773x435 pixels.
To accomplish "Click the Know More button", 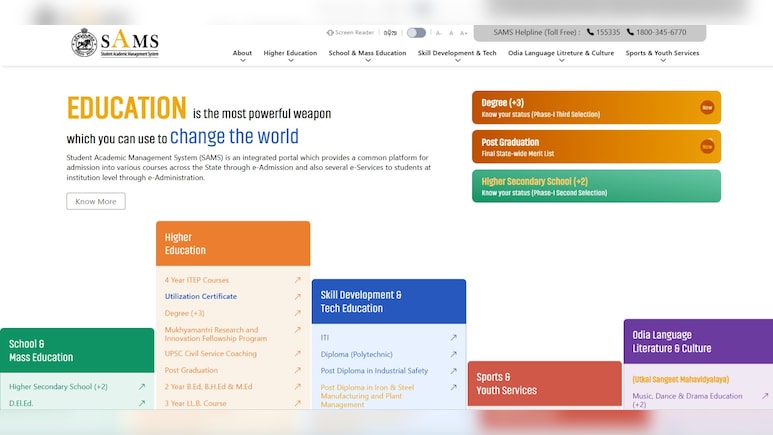I will 96,201.
